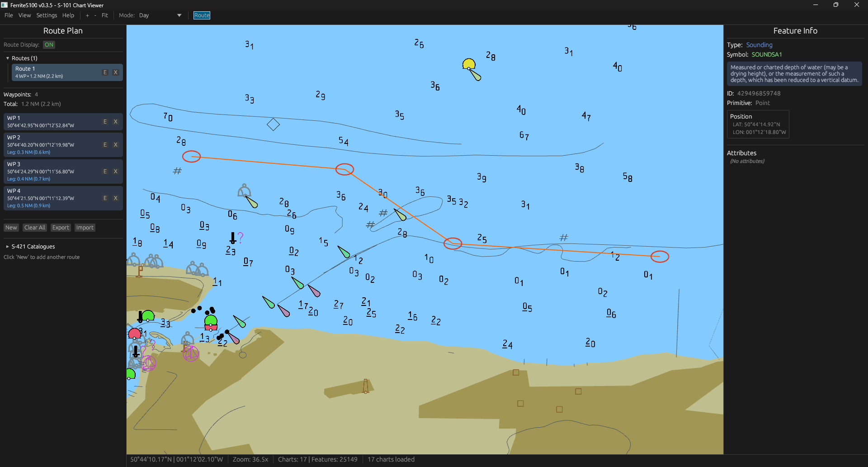Edit Route 1 using its E button
The image size is (868, 467).
[x=105, y=72]
